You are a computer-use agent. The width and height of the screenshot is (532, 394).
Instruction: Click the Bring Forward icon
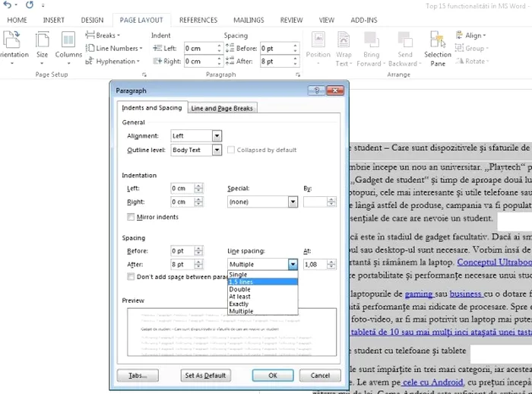click(371, 49)
